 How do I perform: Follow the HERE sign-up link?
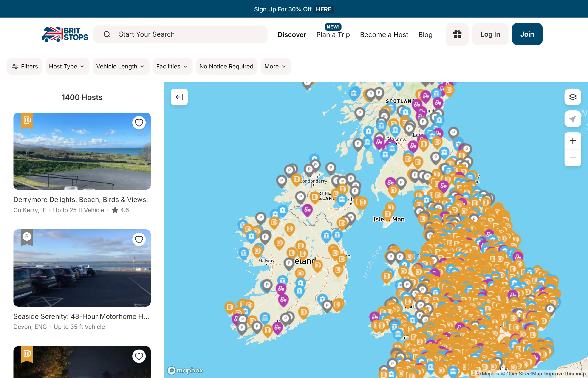pos(323,9)
